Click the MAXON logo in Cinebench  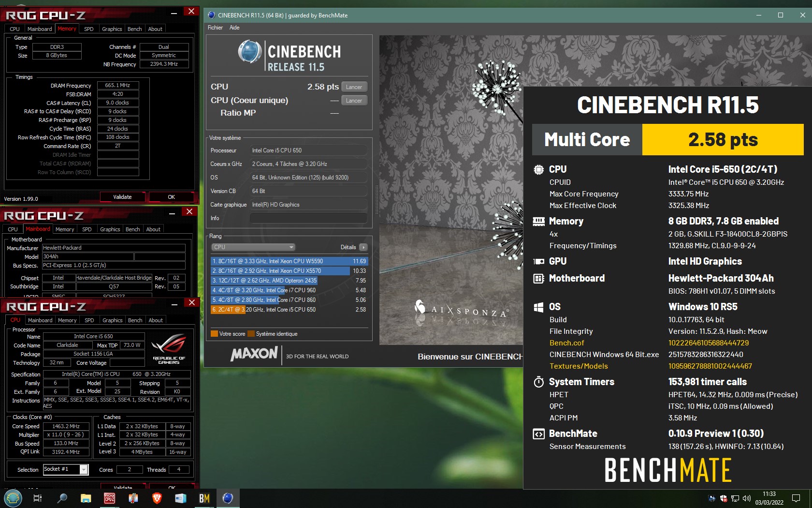(x=254, y=354)
